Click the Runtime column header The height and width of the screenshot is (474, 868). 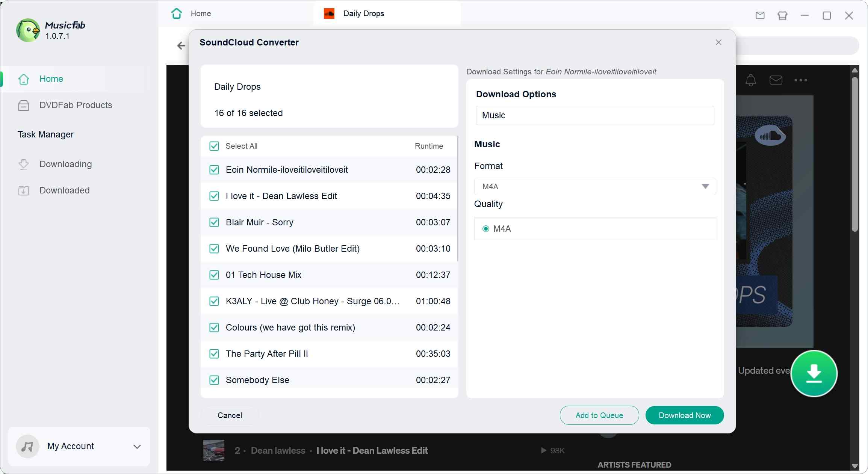pos(429,146)
